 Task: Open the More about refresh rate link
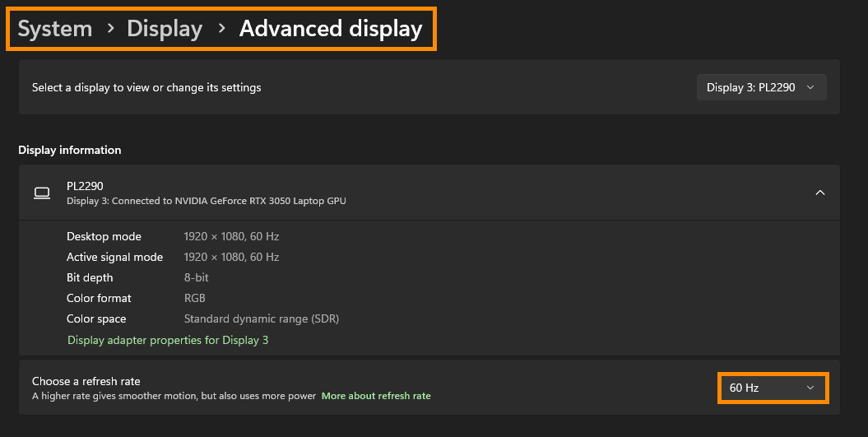coord(376,396)
